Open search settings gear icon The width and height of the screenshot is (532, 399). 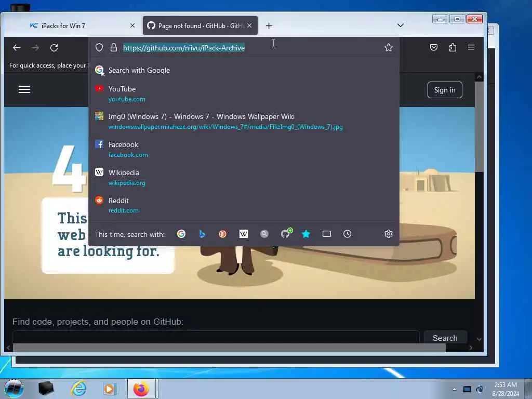[x=389, y=234]
